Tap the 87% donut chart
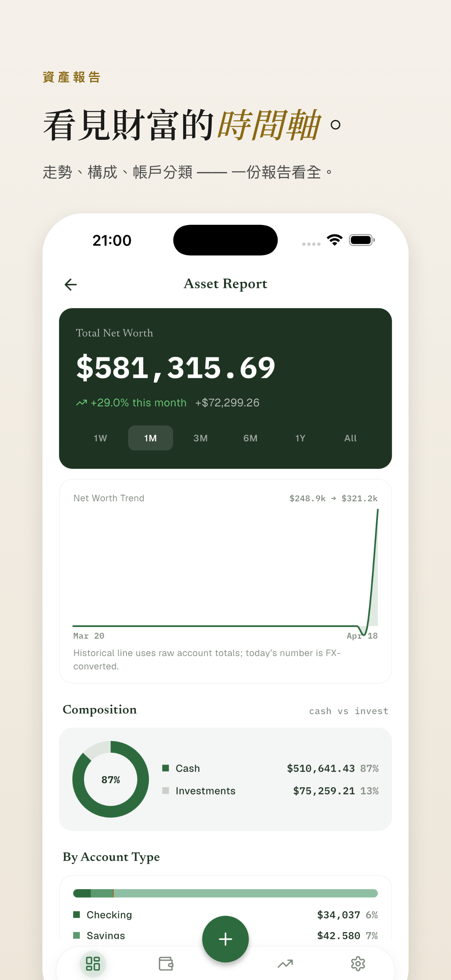This screenshot has width=451, height=980. point(111,779)
